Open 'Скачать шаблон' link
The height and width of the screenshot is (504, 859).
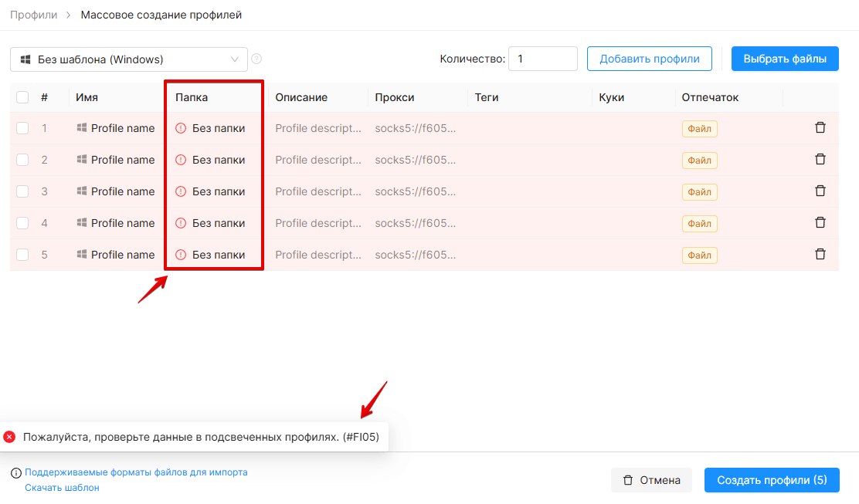click(x=62, y=488)
